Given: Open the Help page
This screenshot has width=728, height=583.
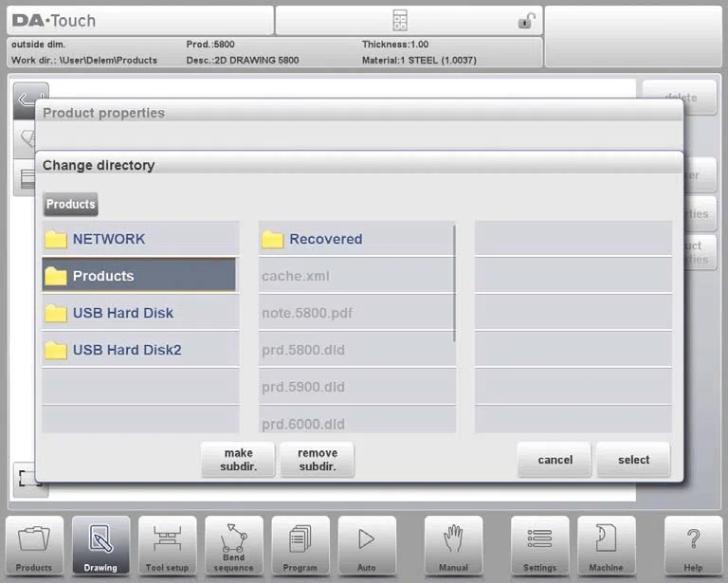Looking at the screenshot, I should [693, 546].
